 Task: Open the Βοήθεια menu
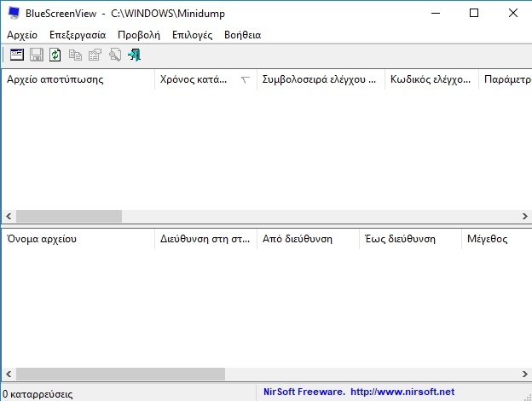tap(243, 35)
